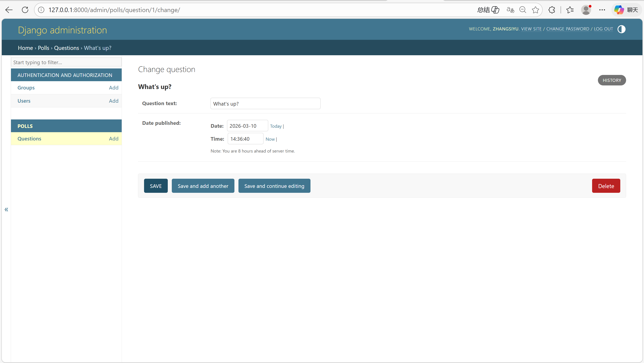This screenshot has height=363, width=644.
Task: Open browser settings ellipsis menu
Action: click(x=602, y=10)
